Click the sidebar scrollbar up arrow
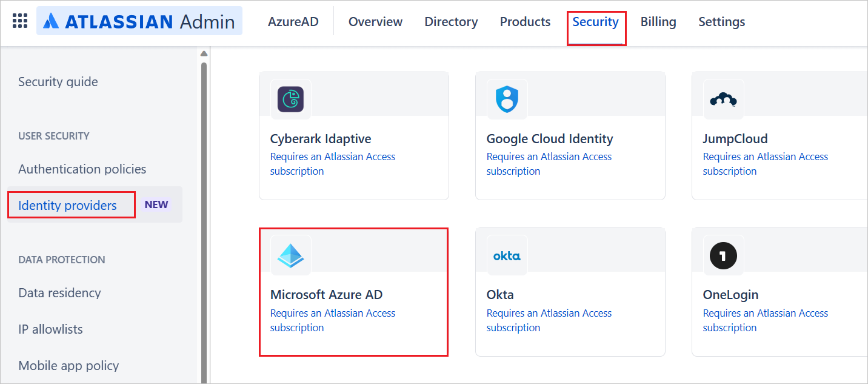 204,54
